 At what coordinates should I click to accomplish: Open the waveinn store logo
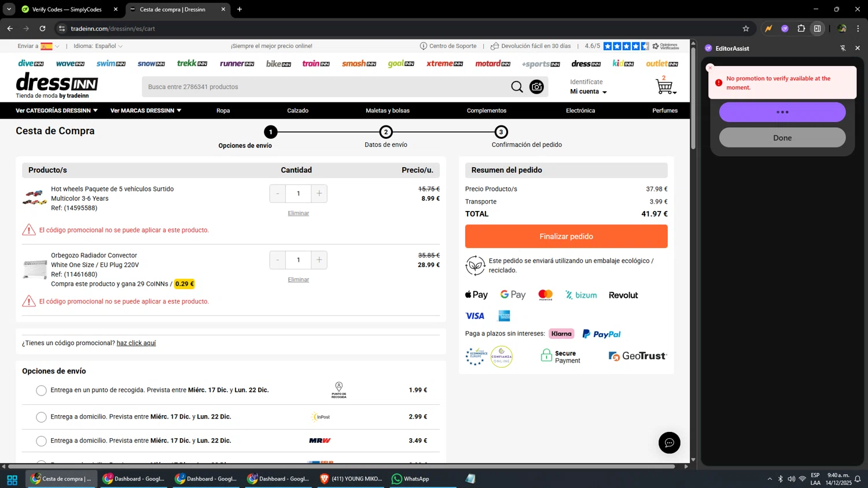pos(70,64)
